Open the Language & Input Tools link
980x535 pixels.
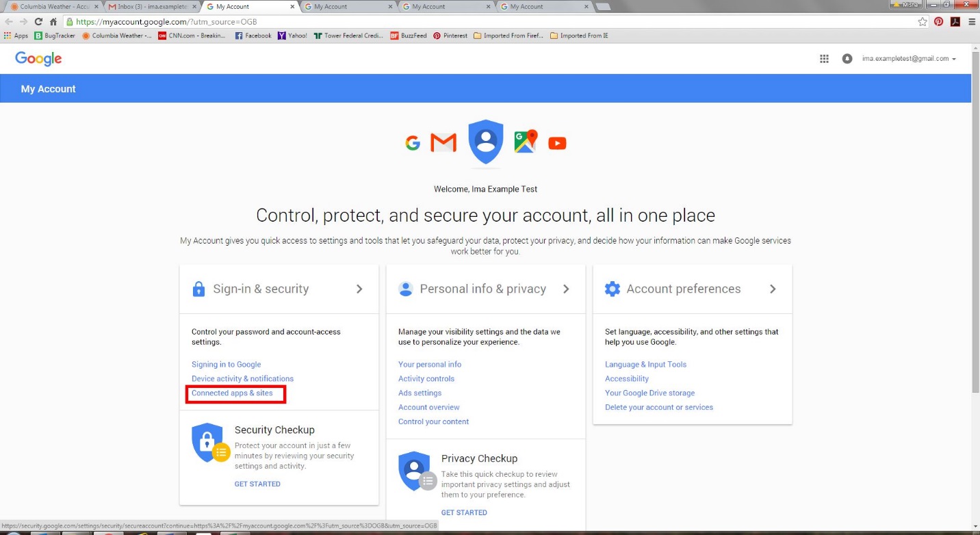click(x=645, y=365)
